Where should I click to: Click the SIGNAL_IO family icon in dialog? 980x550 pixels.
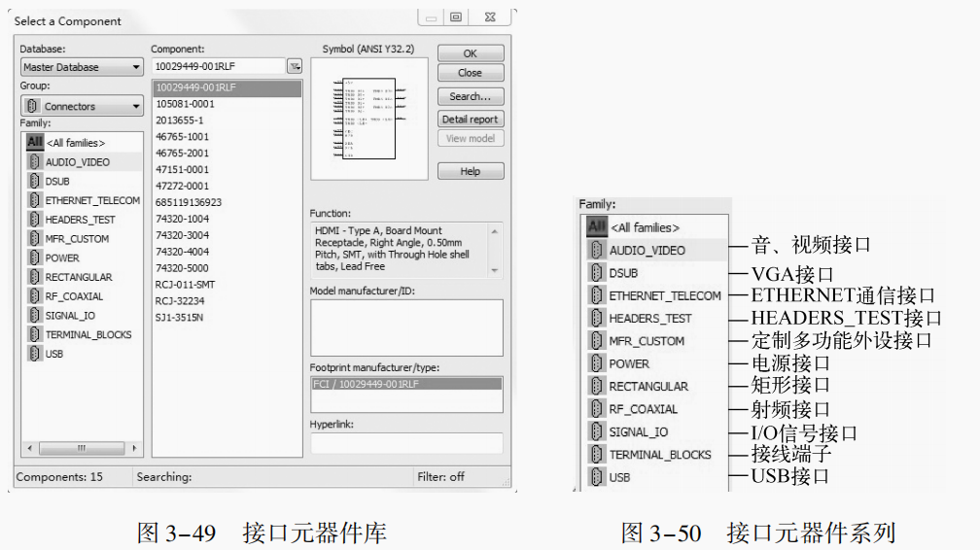click(x=34, y=315)
